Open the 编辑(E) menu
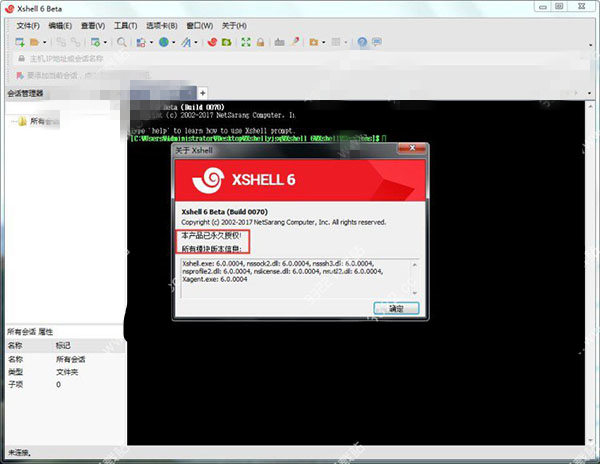 pyautogui.click(x=60, y=26)
